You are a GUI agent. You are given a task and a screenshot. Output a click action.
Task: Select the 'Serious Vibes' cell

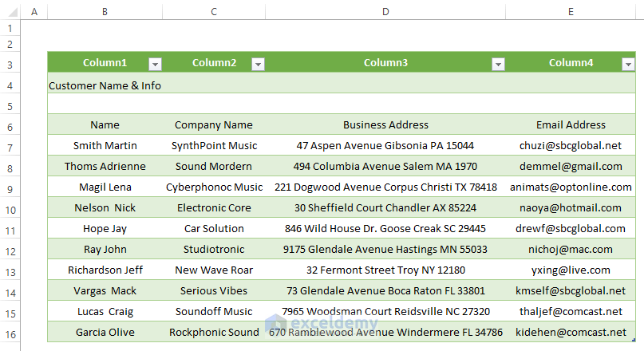tap(214, 290)
